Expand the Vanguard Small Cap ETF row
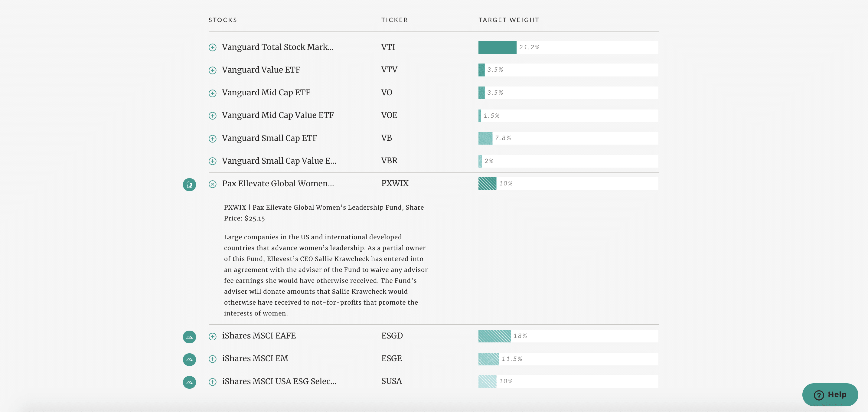Image resolution: width=868 pixels, height=412 pixels. [x=212, y=139]
